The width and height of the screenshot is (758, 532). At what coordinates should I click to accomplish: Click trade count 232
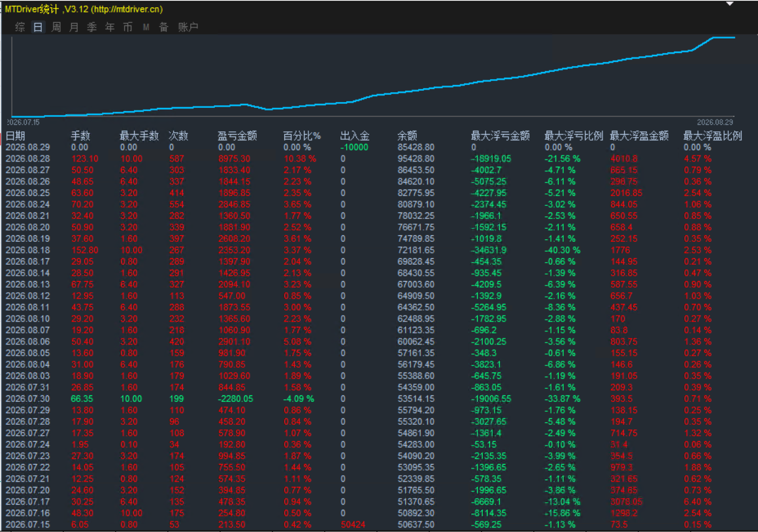(x=176, y=319)
